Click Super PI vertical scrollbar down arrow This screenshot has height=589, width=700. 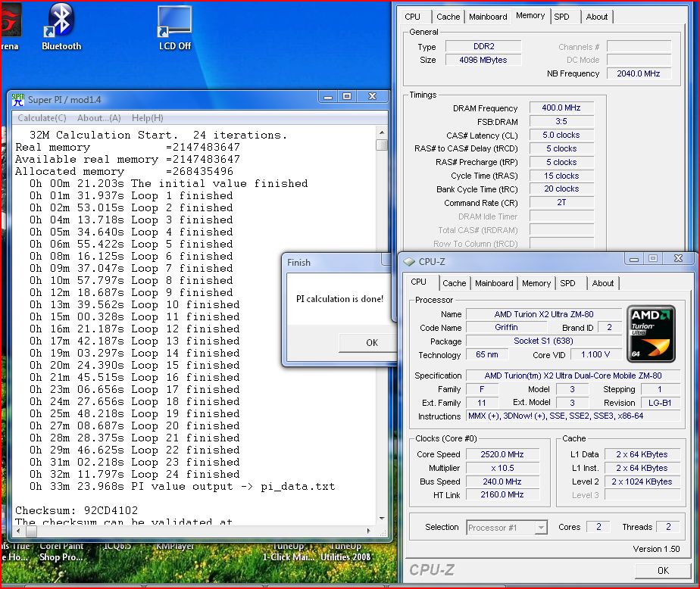pyautogui.click(x=382, y=518)
